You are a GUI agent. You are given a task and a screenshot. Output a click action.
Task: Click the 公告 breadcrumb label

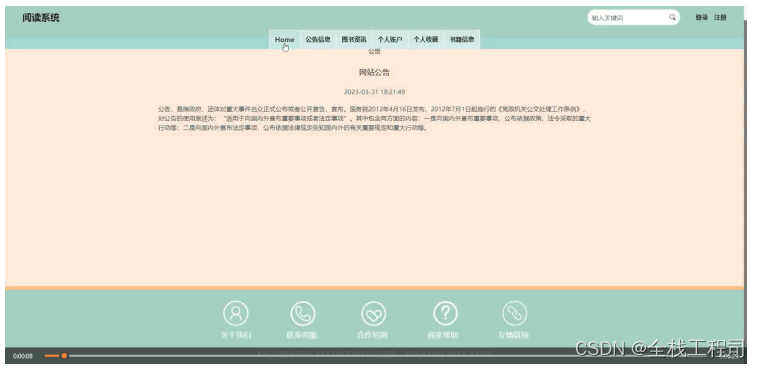374,51
